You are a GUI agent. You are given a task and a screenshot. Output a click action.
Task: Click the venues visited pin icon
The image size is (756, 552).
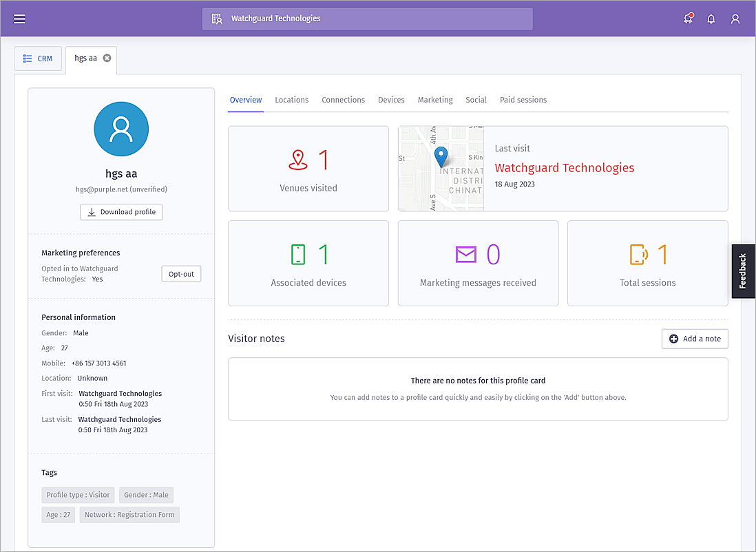pos(298,160)
